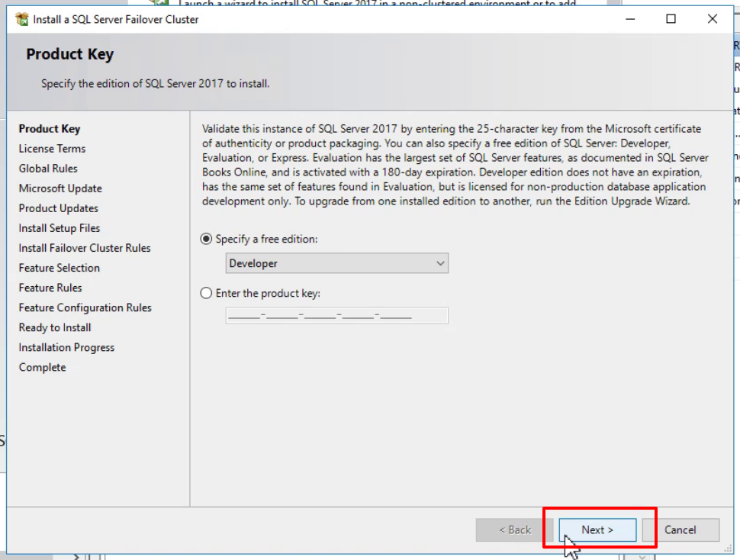The width and height of the screenshot is (740, 560).
Task: Click the product key input field
Action: click(337, 316)
